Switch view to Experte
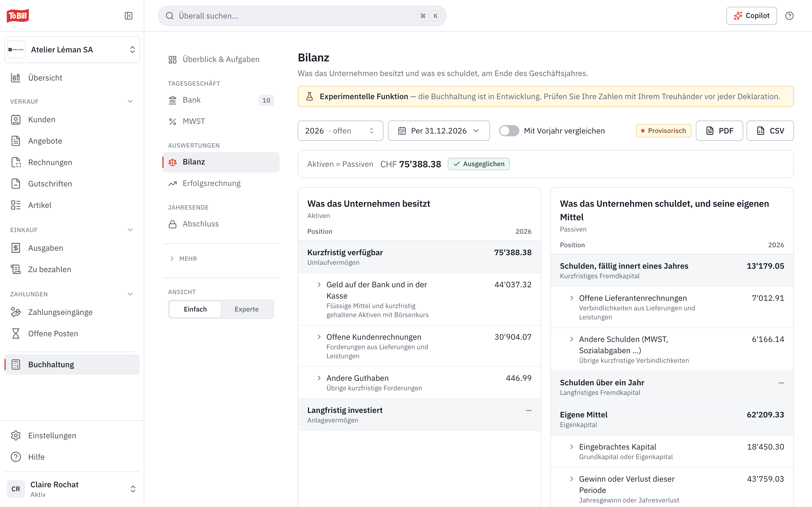Screen dimensions: 812x507 [247, 309]
